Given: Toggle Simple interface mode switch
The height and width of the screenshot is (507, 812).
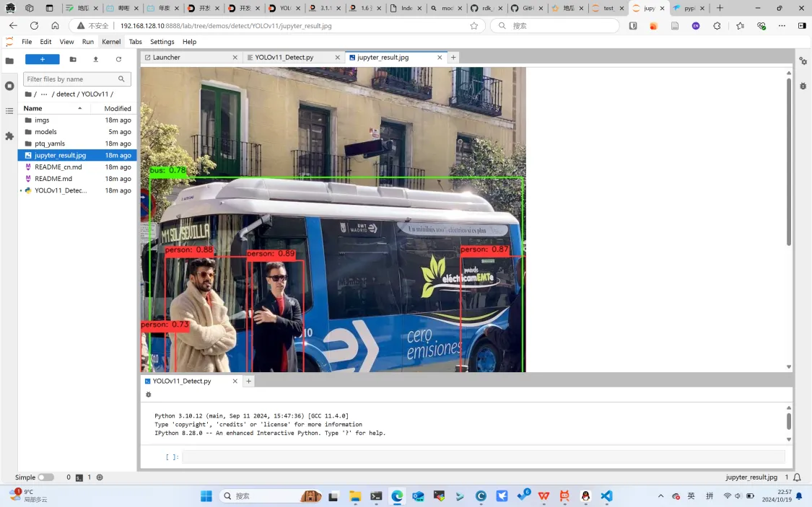Looking at the screenshot, I should (x=45, y=477).
